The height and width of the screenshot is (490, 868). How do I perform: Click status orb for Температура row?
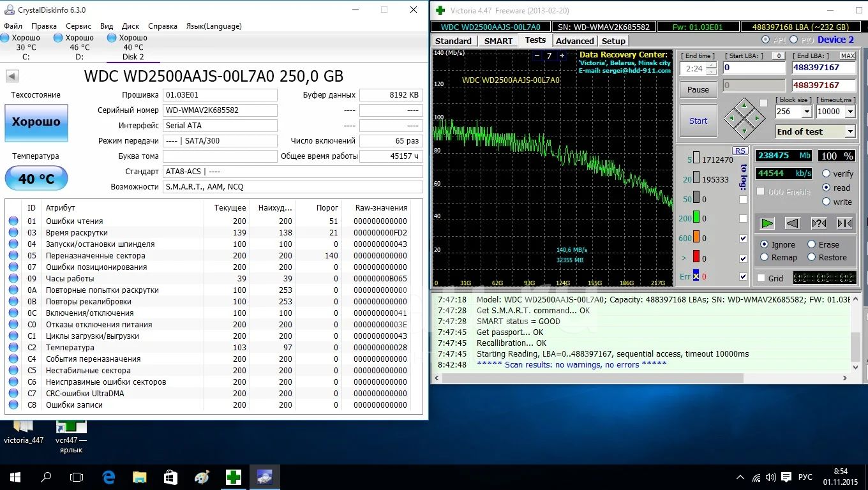13,348
